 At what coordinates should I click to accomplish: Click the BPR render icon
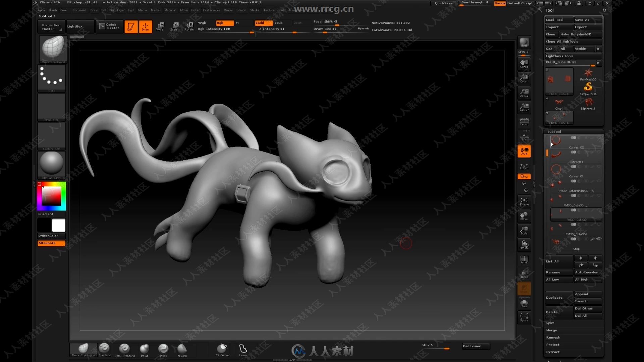524,42
